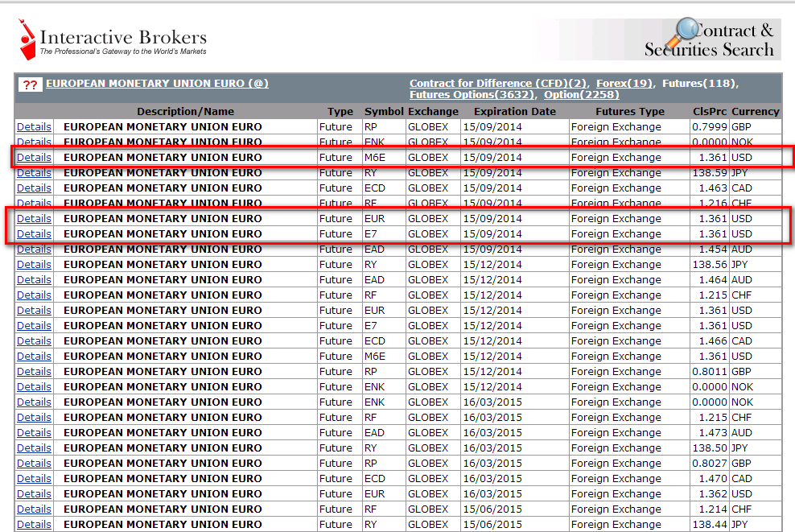
Task: Follow the Forex(19) link
Action: 624,83
